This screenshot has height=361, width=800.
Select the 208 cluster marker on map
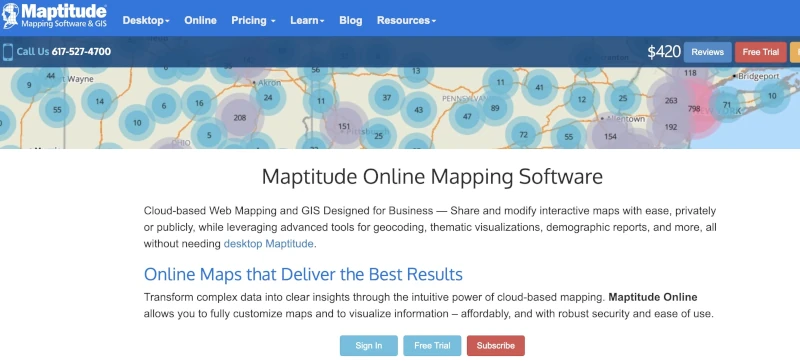tap(240, 117)
